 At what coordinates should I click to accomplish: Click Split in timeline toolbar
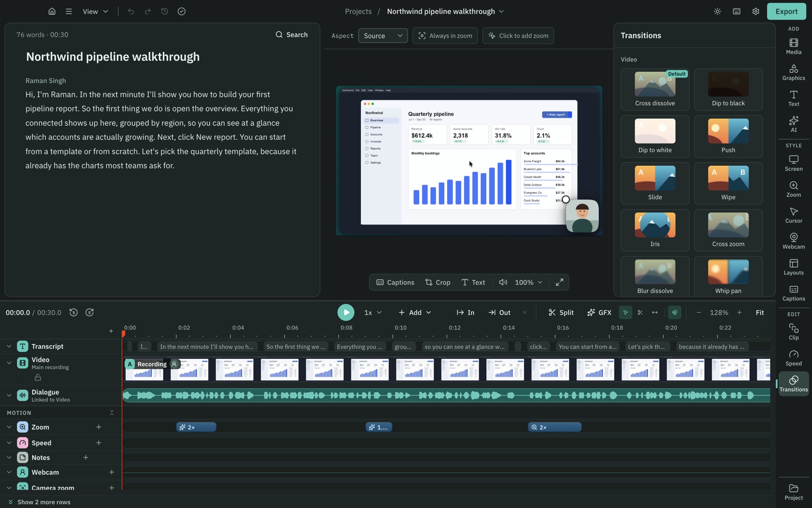(x=561, y=312)
